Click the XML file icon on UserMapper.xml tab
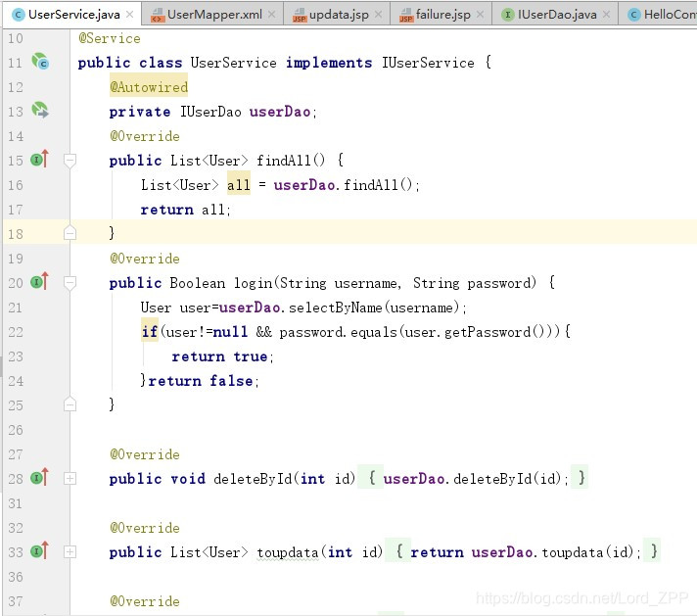697x616 pixels. 158,15
